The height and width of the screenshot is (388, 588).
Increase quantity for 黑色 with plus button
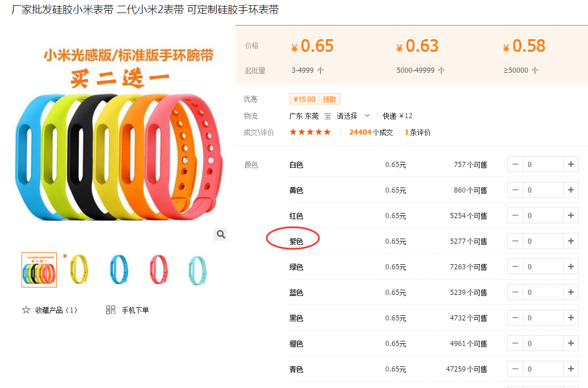571,318
